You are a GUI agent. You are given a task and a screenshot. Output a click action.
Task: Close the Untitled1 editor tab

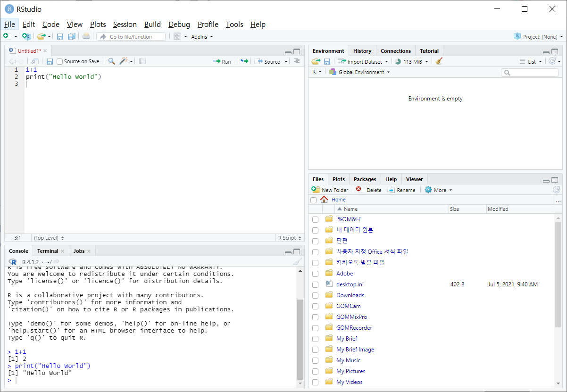click(x=45, y=51)
